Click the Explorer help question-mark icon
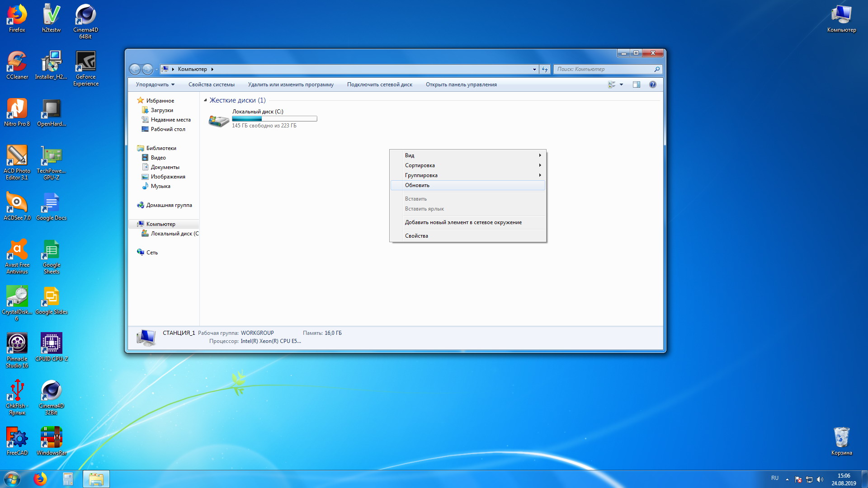The image size is (868, 488). [652, 84]
